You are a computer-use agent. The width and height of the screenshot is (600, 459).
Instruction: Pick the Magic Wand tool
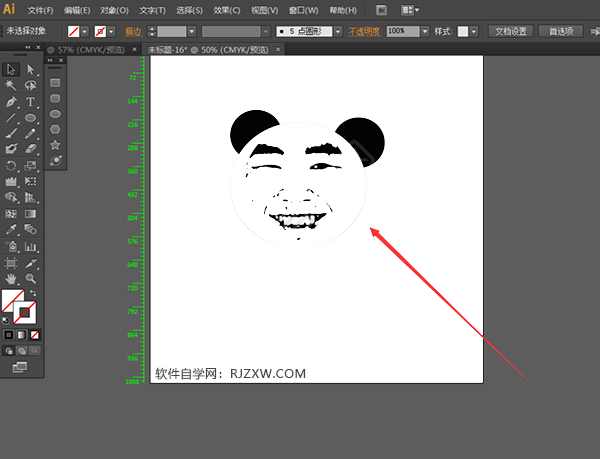click(x=11, y=85)
